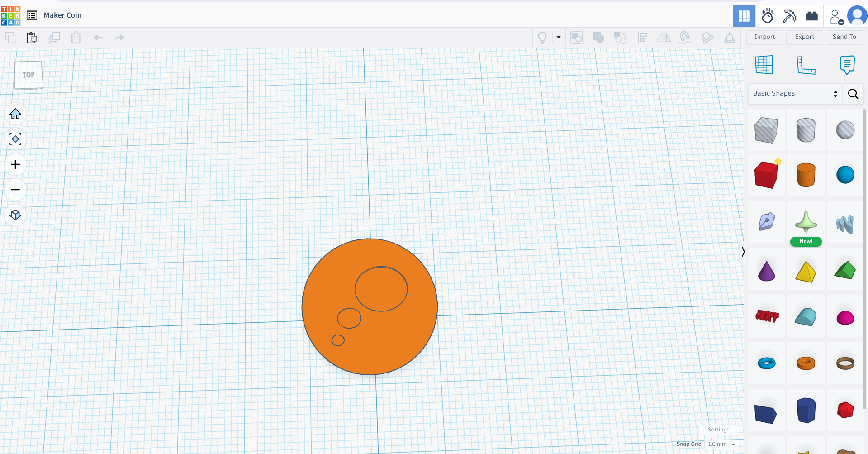Open the workplane Settings button
The image size is (868, 454).
point(718,430)
